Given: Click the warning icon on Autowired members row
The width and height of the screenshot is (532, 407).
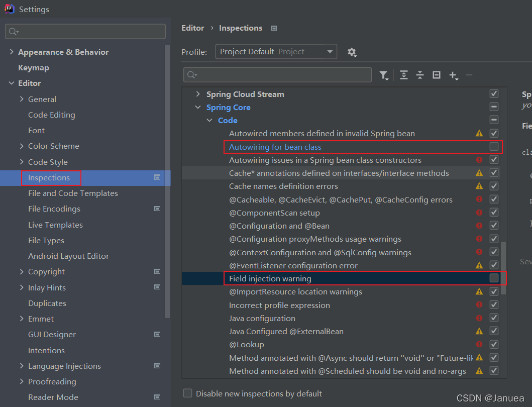Looking at the screenshot, I should 479,133.
